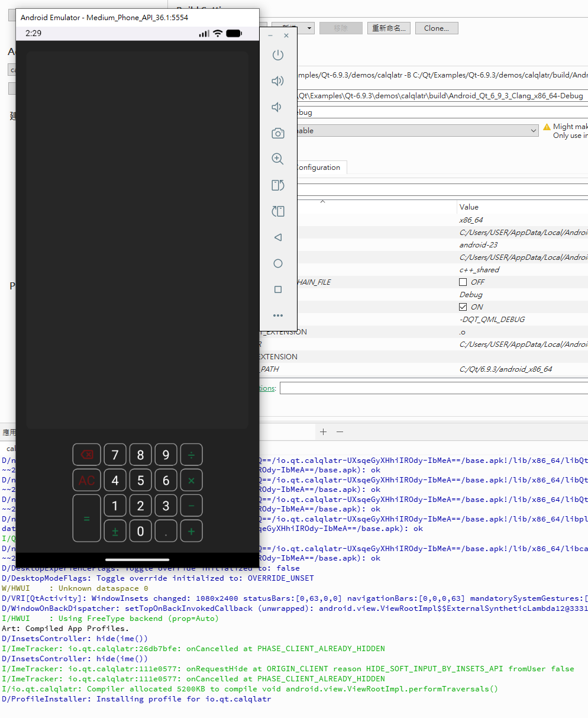The height and width of the screenshot is (718, 588).
Task: Click the plus icon in the output pane toolbar
Action: click(323, 432)
